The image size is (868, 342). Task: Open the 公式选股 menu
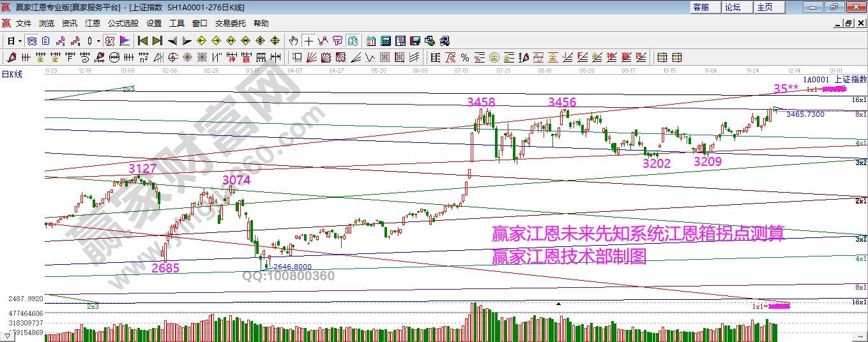(123, 23)
